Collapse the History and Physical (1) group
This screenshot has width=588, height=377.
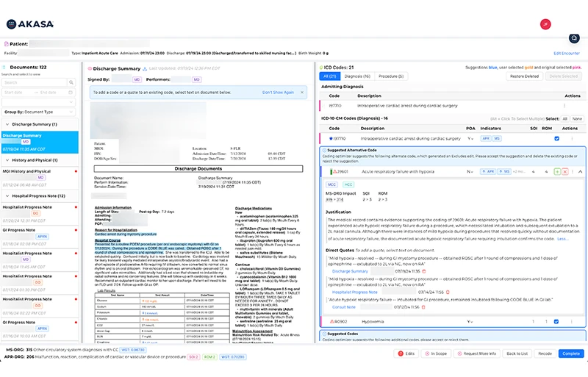coord(7,160)
